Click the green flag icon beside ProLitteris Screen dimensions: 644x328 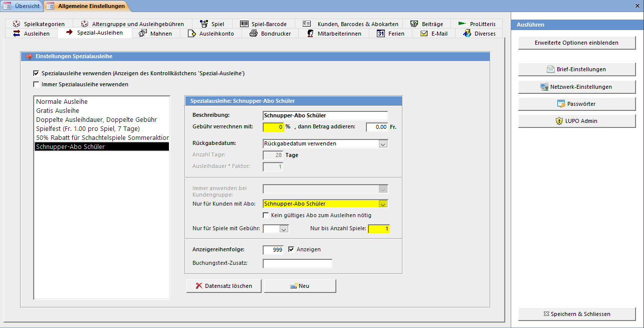click(x=462, y=24)
